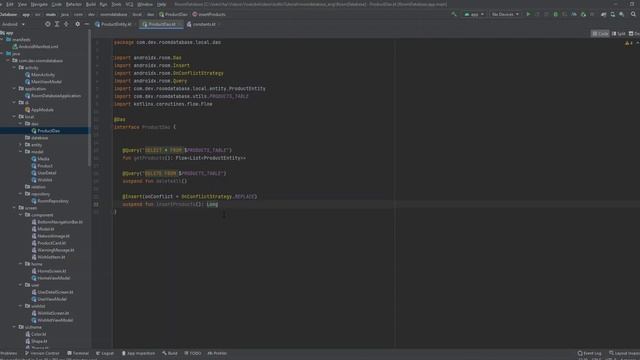
Task: Collapse the component package
Action: 21,215
